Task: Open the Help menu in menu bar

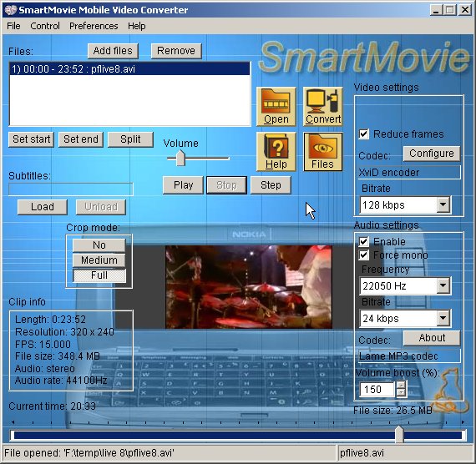Action: pos(137,26)
